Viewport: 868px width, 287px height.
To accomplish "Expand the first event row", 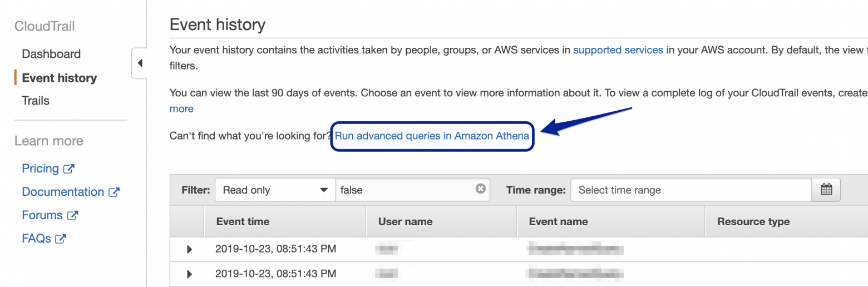I will click(x=189, y=249).
